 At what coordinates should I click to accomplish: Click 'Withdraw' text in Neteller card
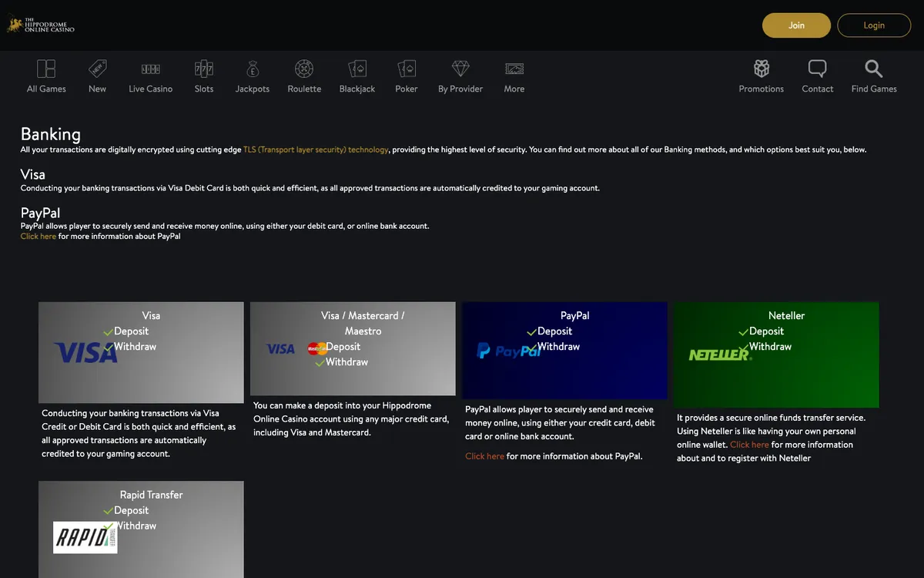770,347
